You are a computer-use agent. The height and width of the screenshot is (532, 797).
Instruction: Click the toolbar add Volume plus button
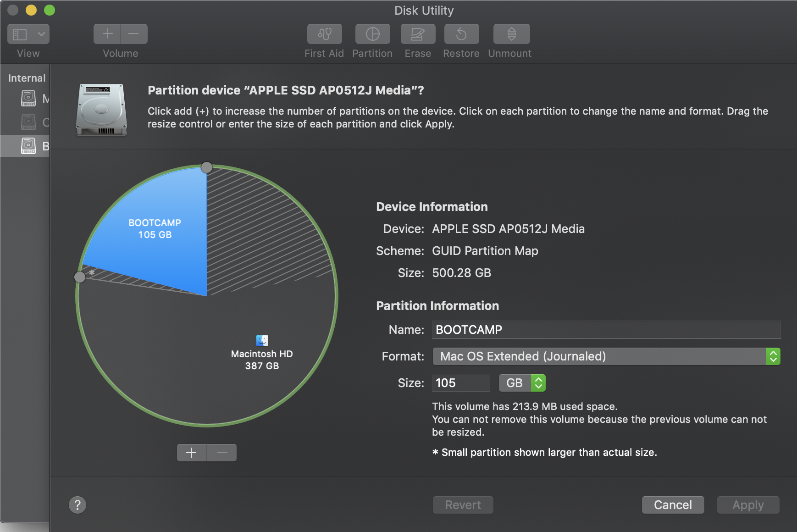(107, 34)
